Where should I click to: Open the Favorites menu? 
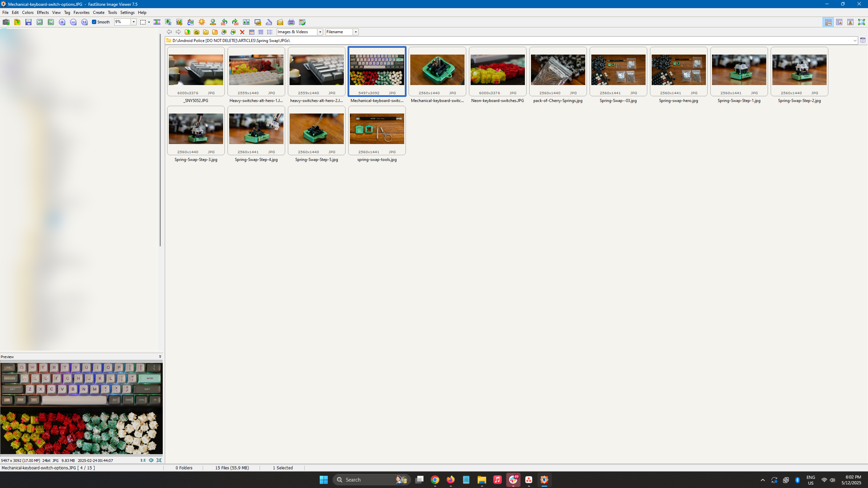coord(81,13)
